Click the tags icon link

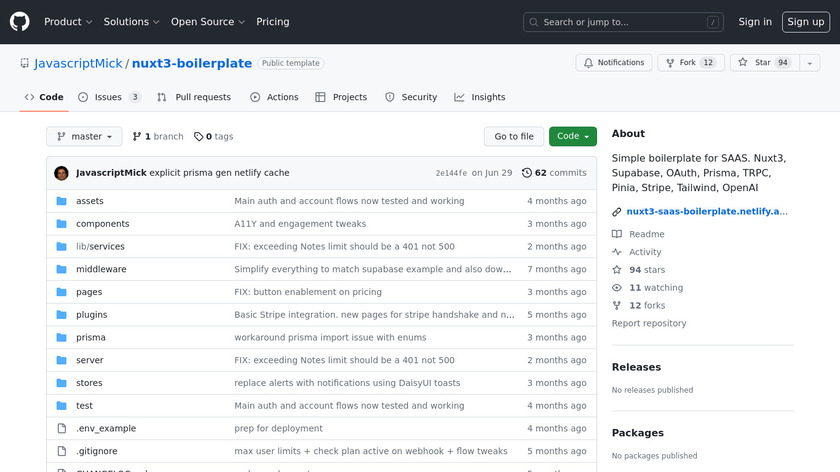(198, 137)
